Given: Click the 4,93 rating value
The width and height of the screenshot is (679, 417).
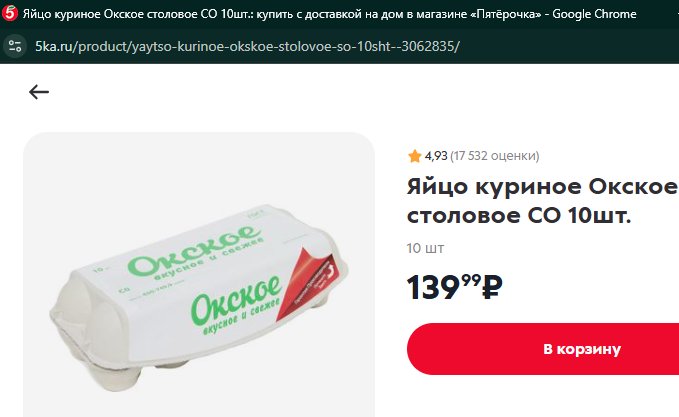Looking at the screenshot, I should 436,156.
